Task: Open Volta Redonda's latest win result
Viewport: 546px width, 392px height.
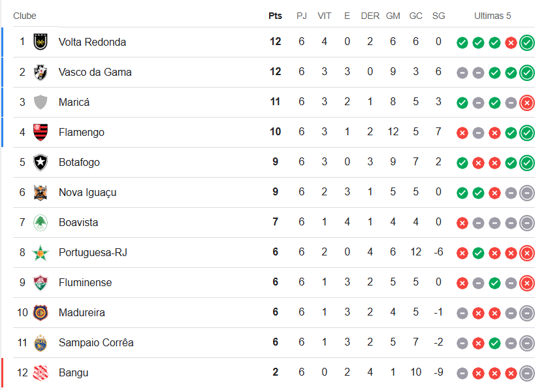Action: pyautogui.click(x=527, y=43)
